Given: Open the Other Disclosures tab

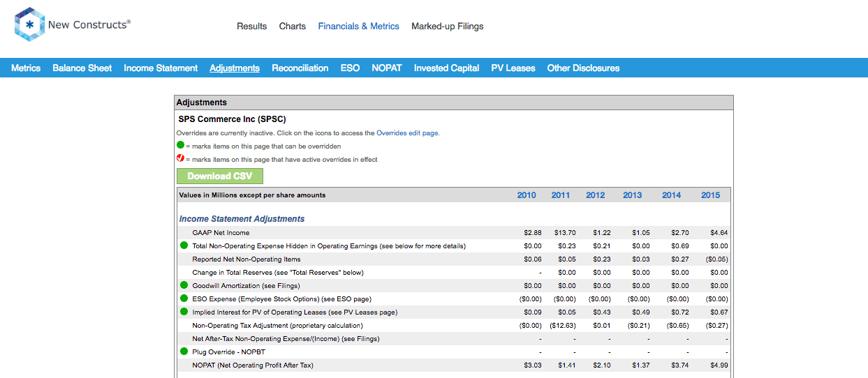Looking at the screenshot, I should click(x=584, y=68).
